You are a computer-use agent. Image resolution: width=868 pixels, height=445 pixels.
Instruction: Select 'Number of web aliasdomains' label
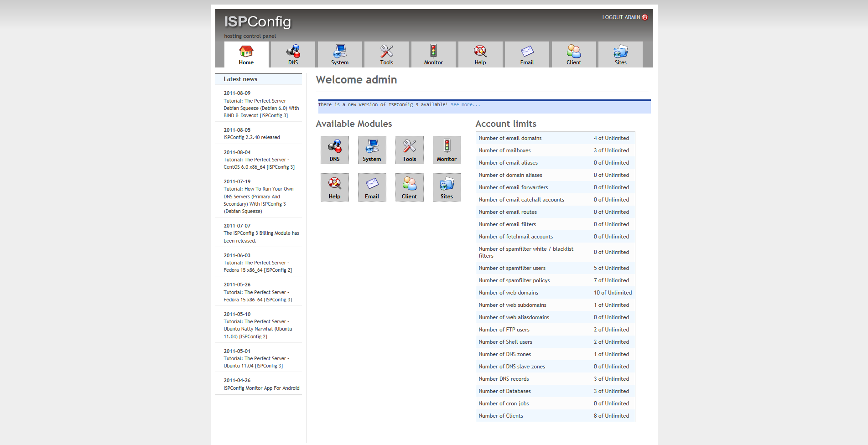click(x=514, y=317)
